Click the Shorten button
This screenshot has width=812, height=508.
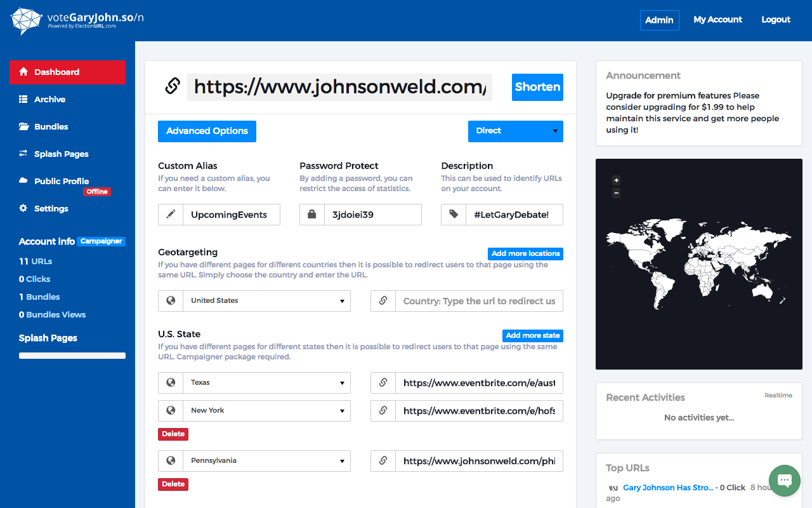click(x=537, y=87)
